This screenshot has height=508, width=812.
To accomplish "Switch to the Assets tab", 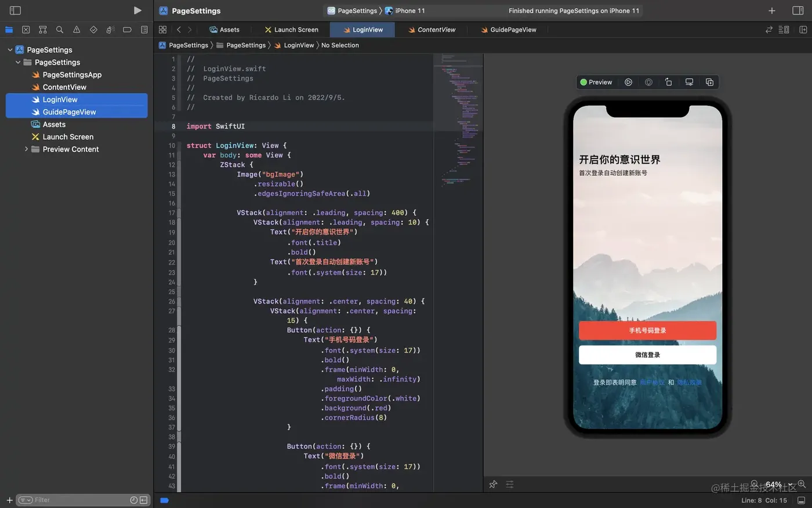I will [x=224, y=30].
